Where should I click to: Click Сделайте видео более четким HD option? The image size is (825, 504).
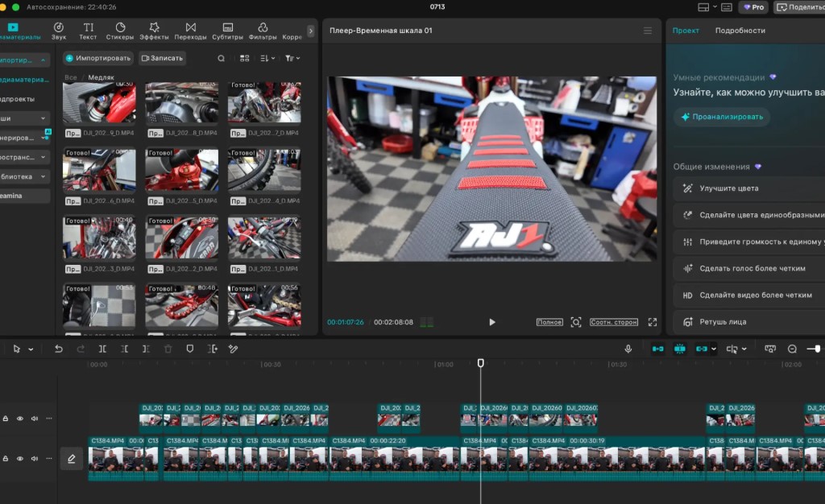(748, 295)
